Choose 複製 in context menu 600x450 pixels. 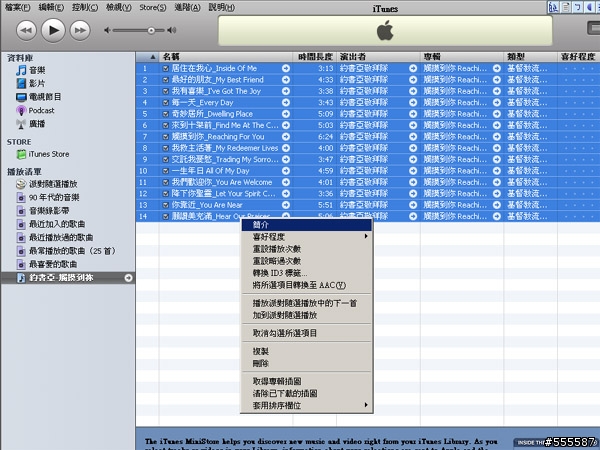tap(307, 351)
